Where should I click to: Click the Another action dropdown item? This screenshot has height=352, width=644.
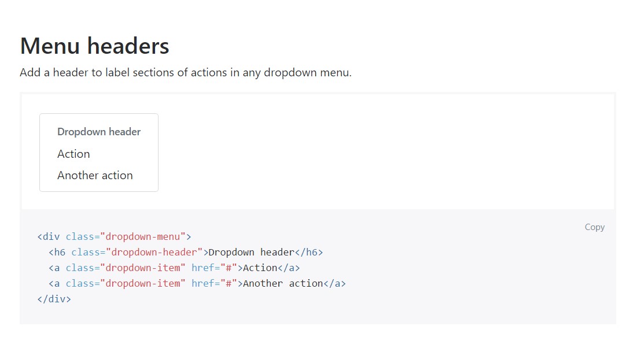coord(94,175)
